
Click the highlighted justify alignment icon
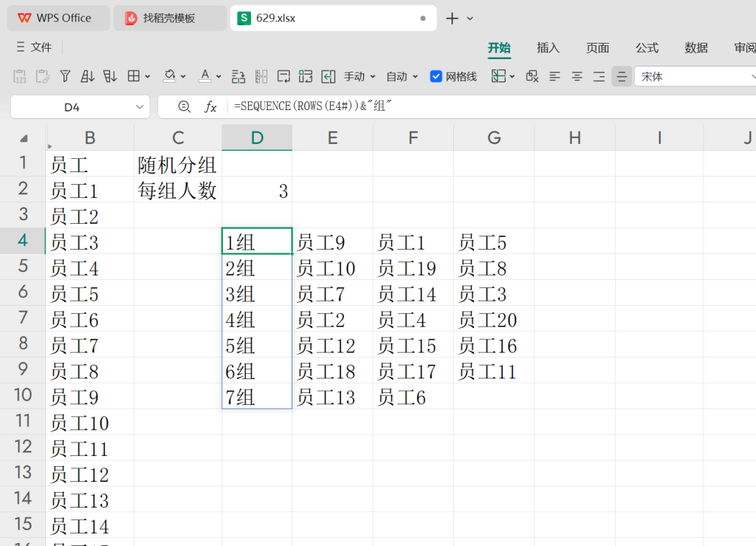[x=622, y=76]
